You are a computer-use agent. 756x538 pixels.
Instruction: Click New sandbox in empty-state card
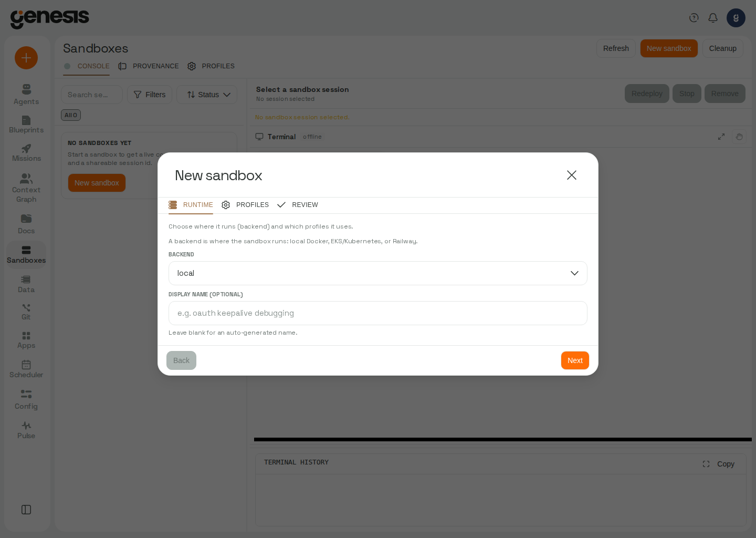pos(97,183)
